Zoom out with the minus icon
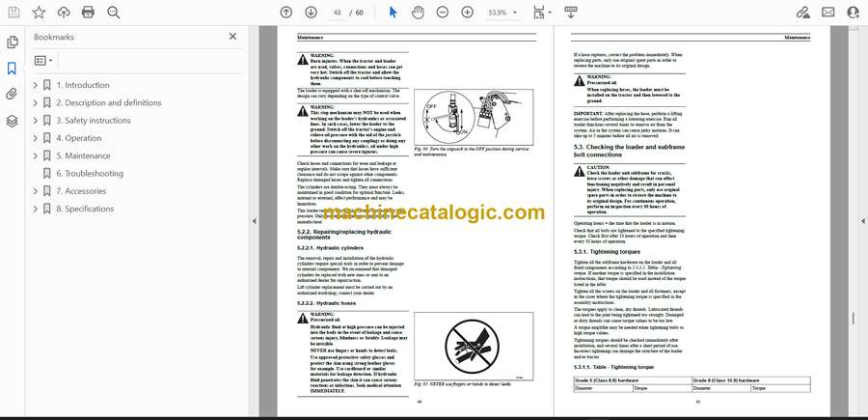The height and width of the screenshot is (420, 868). pyautogui.click(x=443, y=13)
